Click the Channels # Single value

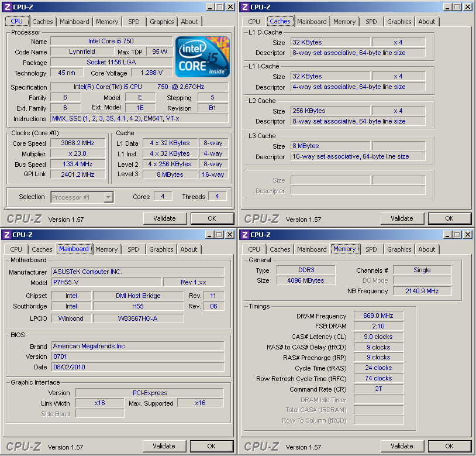point(422,270)
